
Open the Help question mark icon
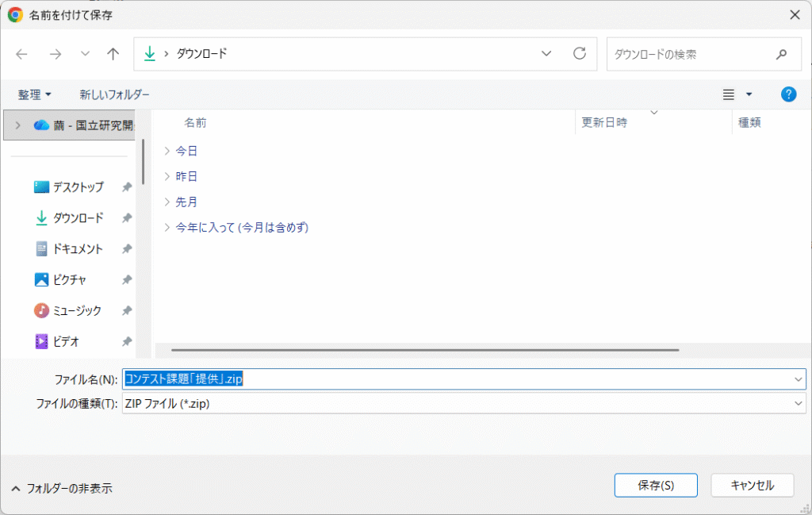788,94
